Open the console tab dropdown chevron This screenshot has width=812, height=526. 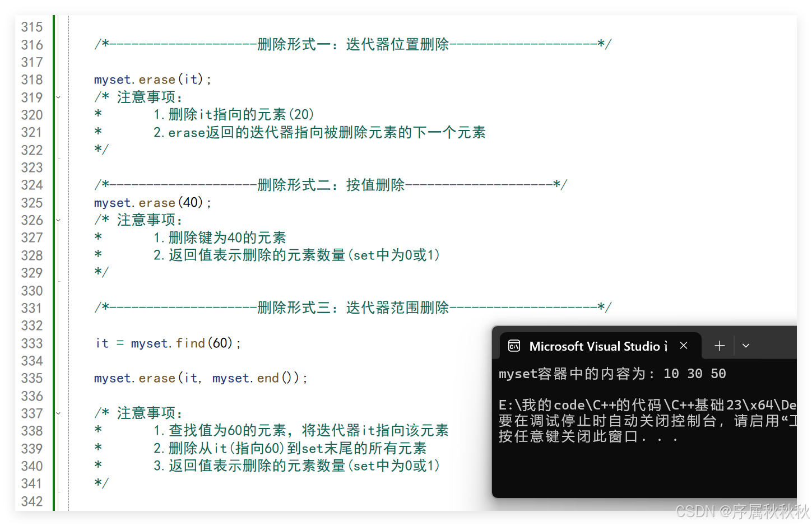746,346
